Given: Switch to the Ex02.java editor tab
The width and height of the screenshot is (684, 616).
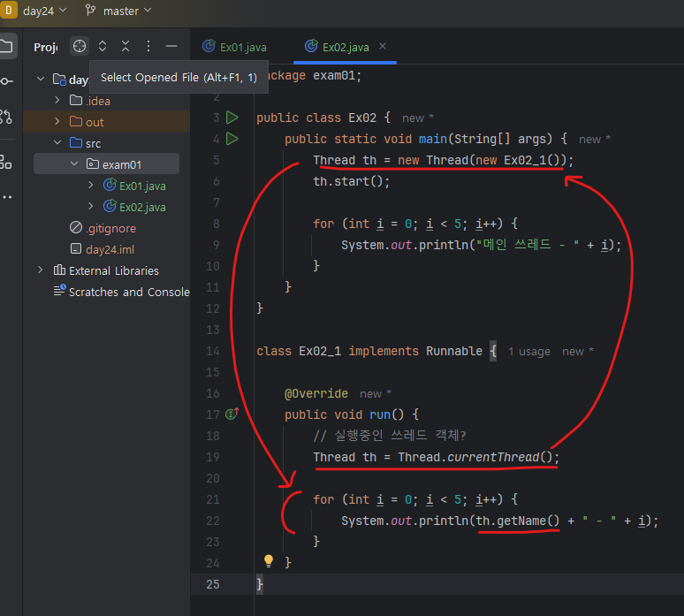Looking at the screenshot, I should click(x=345, y=47).
